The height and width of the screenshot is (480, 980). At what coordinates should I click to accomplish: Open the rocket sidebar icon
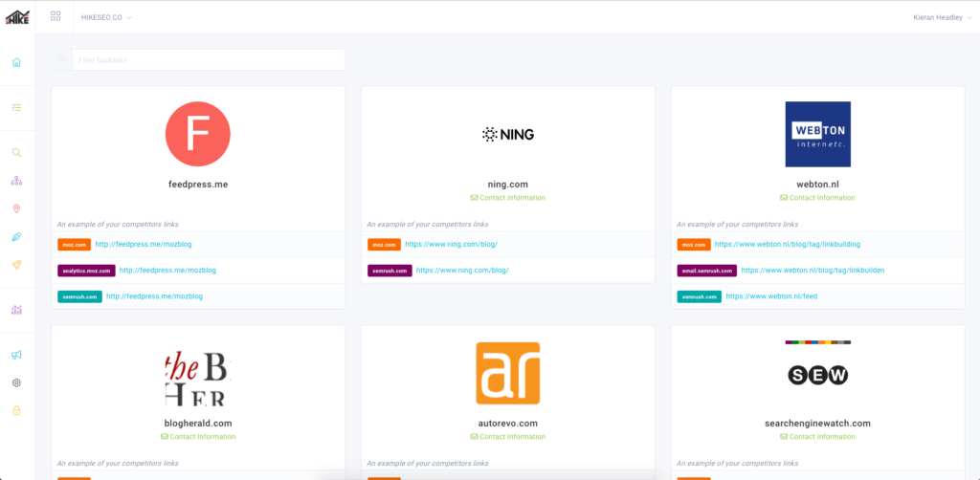(17, 265)
